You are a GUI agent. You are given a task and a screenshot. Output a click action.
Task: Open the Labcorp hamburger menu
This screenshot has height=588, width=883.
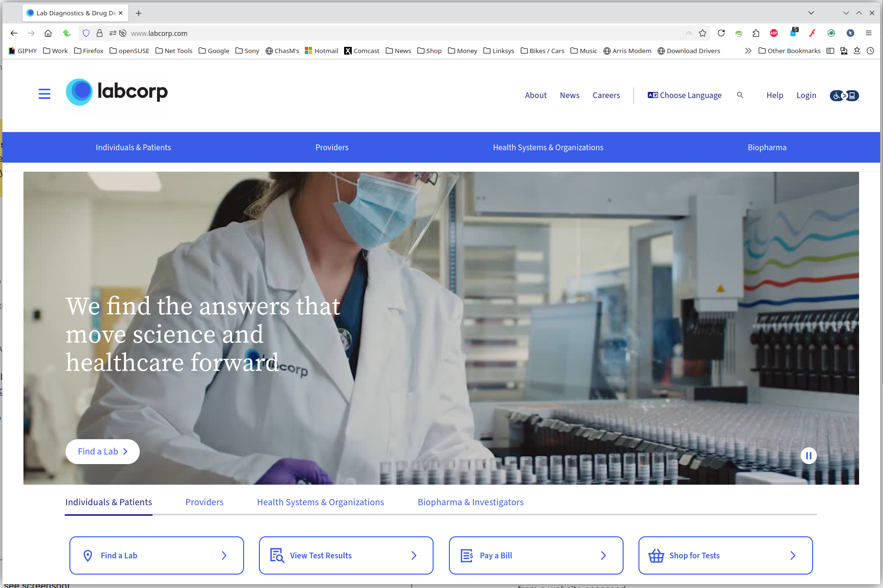click(x=45, y=94)
